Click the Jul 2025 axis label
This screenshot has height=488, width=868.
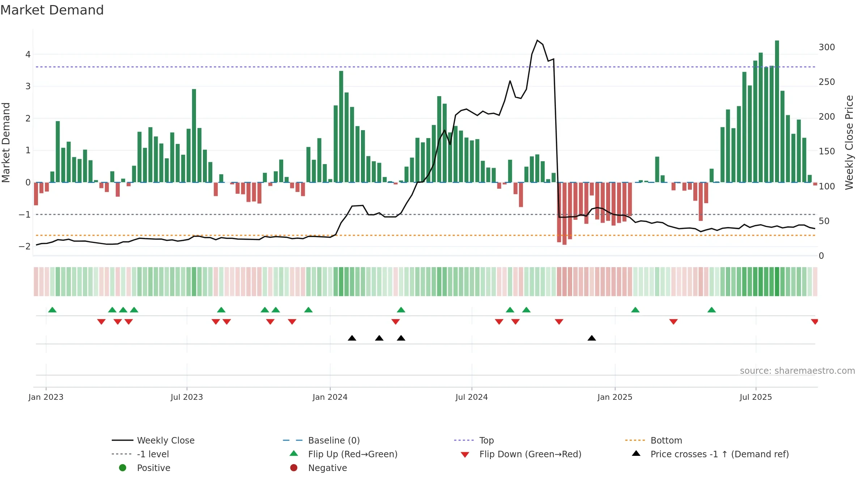click(x=756, y=397)
